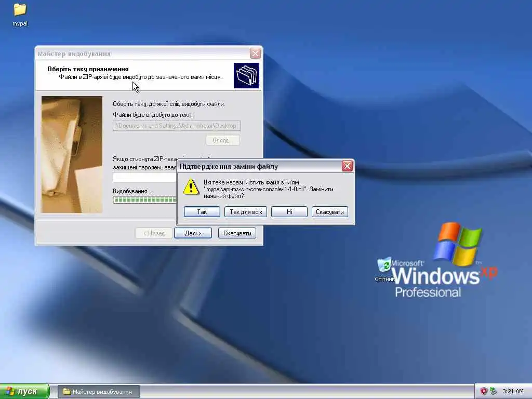Open the пуск Start menu
The width and height of the screenshot is (532, 399).
click(25, 392)
